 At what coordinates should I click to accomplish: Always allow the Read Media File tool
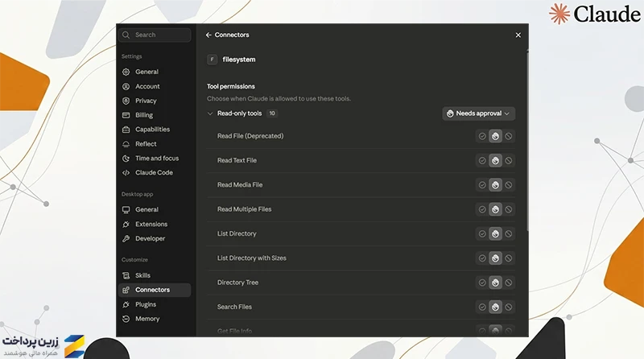point(482,185)
